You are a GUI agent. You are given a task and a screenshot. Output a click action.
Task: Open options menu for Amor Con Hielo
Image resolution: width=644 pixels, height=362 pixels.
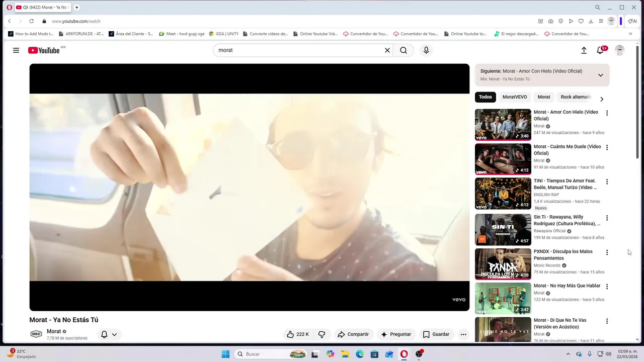[x=607, y=113]
